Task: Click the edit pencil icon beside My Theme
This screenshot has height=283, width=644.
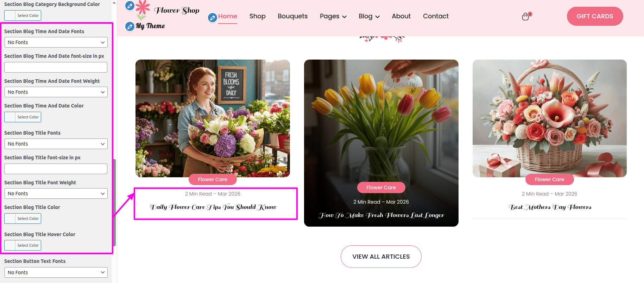Action: (130, 26)
